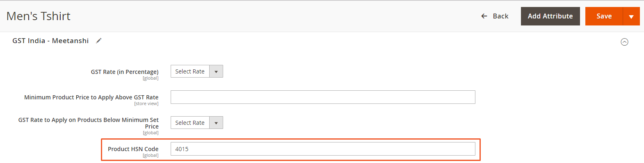Viewport: 644px width, 163px height.
Task: Click the Product HSN Code label
Action: 133,149
